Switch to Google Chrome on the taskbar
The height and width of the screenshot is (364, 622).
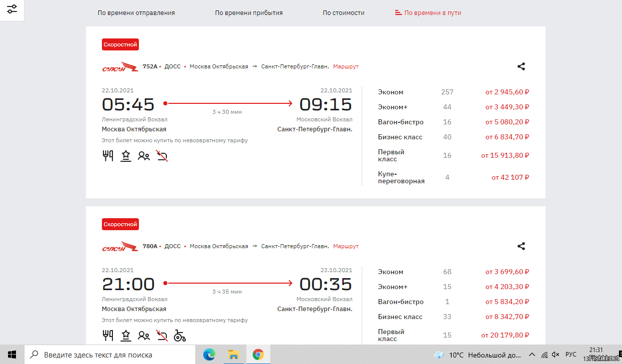tap(258, 355)
